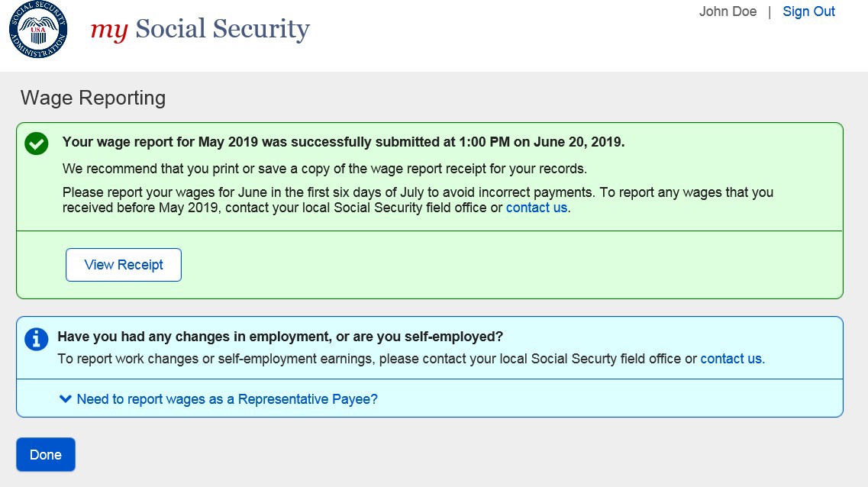Click the divider between John Doe and Sign Out
Image resolution: width=868 pixels, height=487 pixels.
tap(770, 12)
